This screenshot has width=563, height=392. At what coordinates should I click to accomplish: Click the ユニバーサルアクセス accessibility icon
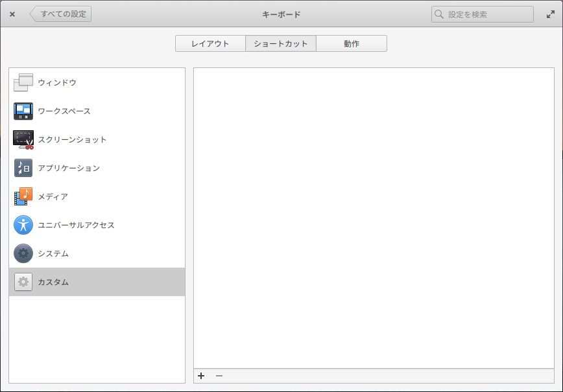[x=23, y=225]
